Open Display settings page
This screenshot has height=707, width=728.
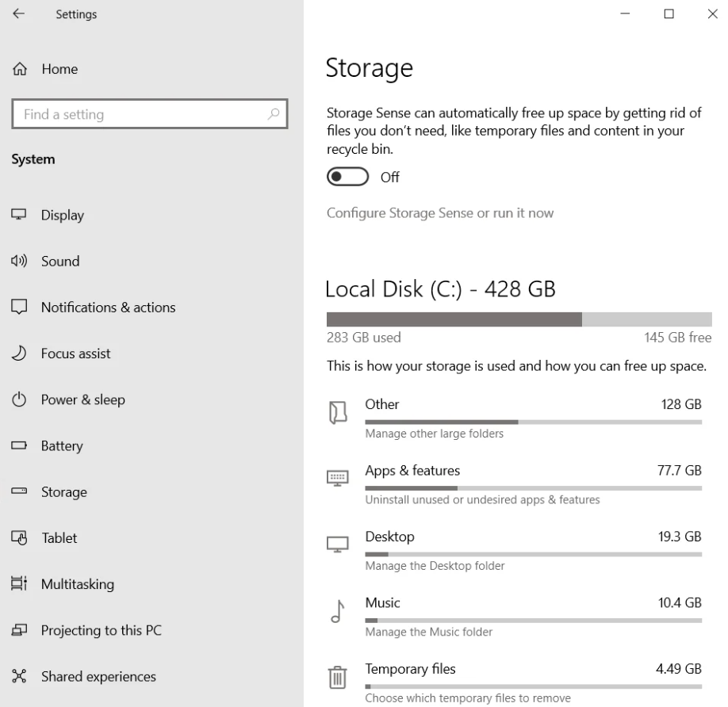(x=63, y=216)
